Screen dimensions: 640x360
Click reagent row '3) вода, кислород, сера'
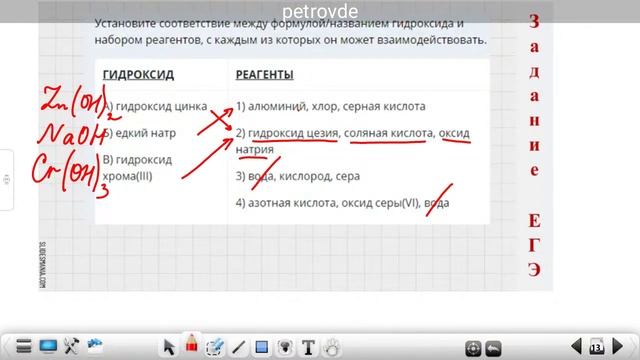298,176
